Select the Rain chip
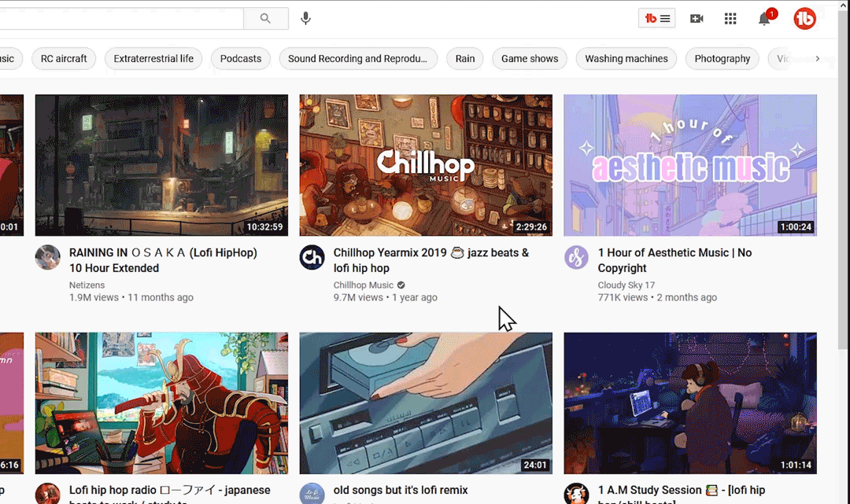The image size is (850, 504). point(465,58)
